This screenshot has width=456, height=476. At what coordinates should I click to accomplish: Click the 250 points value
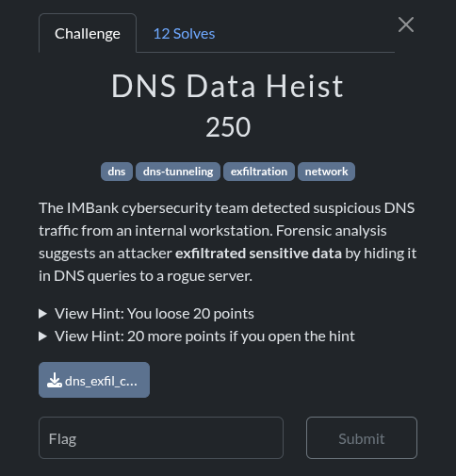click(228, 127)
